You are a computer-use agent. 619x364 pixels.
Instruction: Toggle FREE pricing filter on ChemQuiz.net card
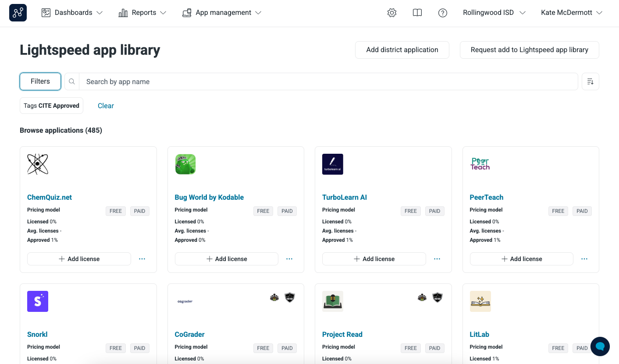coord(115,211)
